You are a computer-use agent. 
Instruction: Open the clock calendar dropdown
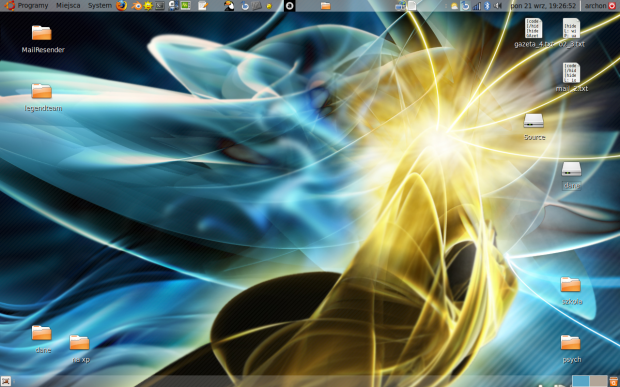tap(543, 6)
